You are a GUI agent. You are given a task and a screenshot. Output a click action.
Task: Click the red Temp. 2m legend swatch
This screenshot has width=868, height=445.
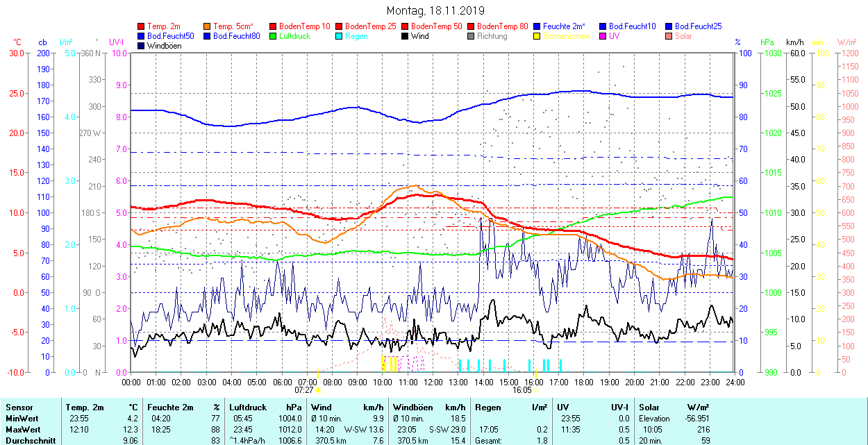pyautogui.click(x=142, y=26)
